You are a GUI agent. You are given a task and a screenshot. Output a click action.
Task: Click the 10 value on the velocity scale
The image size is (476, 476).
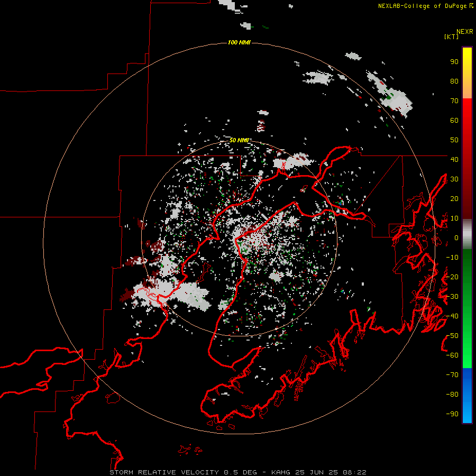tap(454, 218)
